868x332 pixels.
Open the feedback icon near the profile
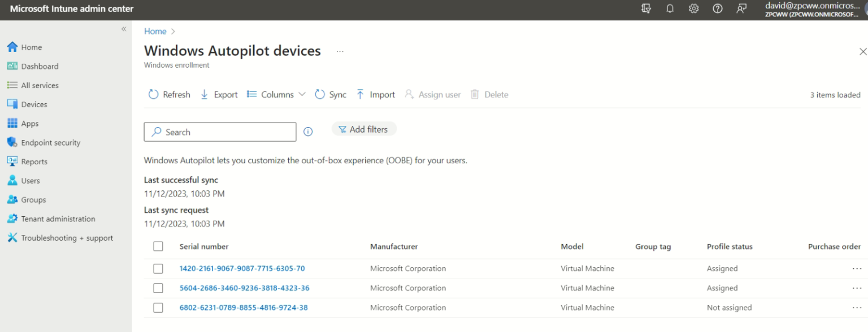(x=741, y=9)
